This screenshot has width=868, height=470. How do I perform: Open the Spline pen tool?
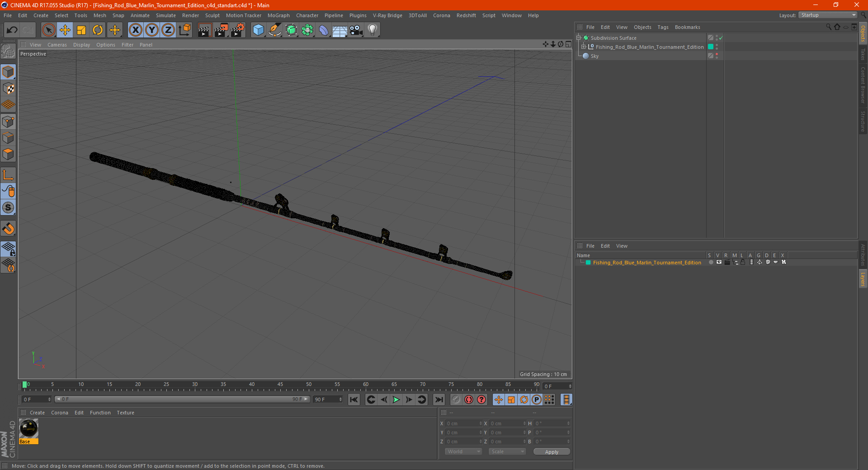[x=275, y=30]
